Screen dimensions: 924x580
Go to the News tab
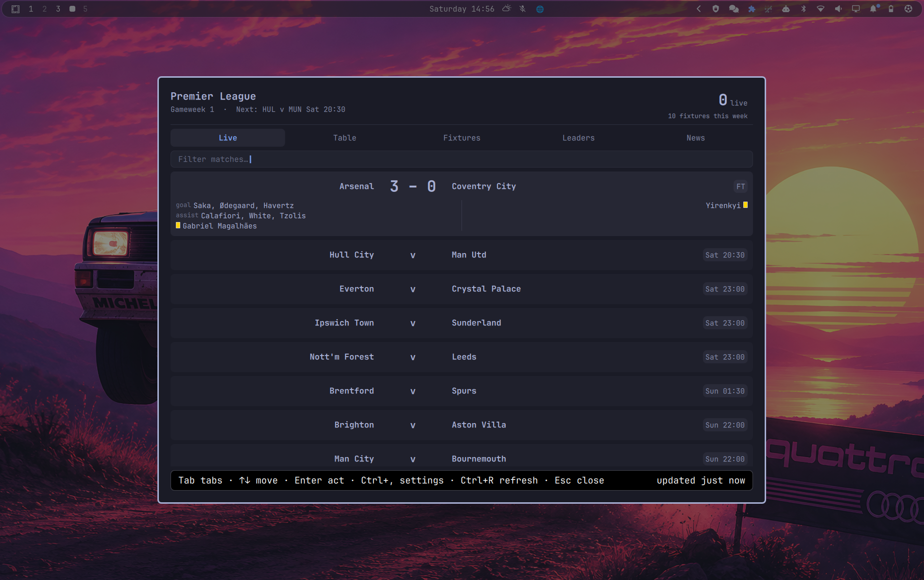(696, 138)
